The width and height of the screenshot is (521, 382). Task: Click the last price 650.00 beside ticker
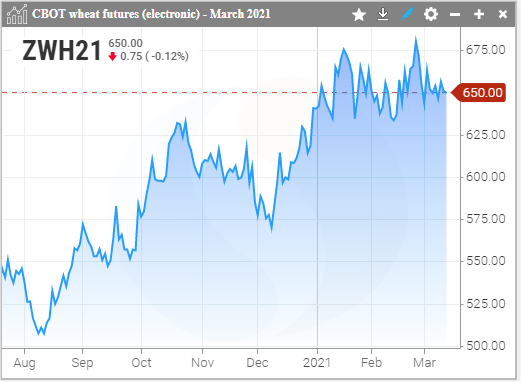(125, 43)
